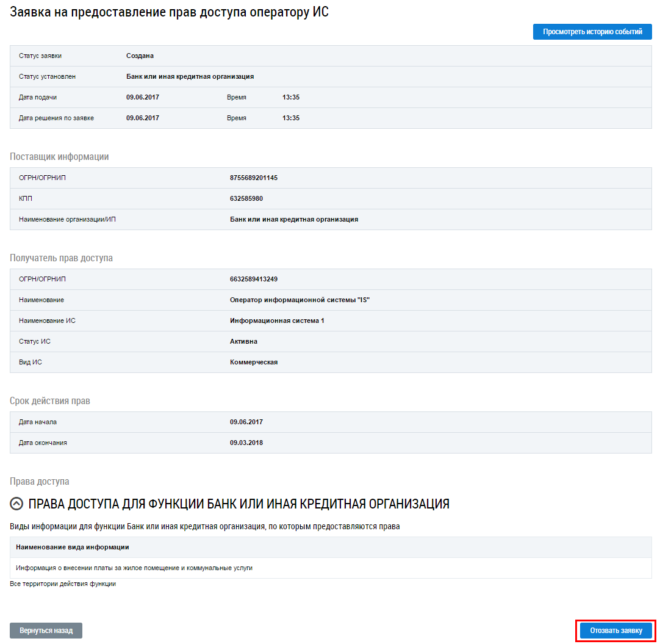Click the time value in the 'Дата подачи' row
Image resolution: width=660 pixels, height=644 pixels.
[291, 97]
